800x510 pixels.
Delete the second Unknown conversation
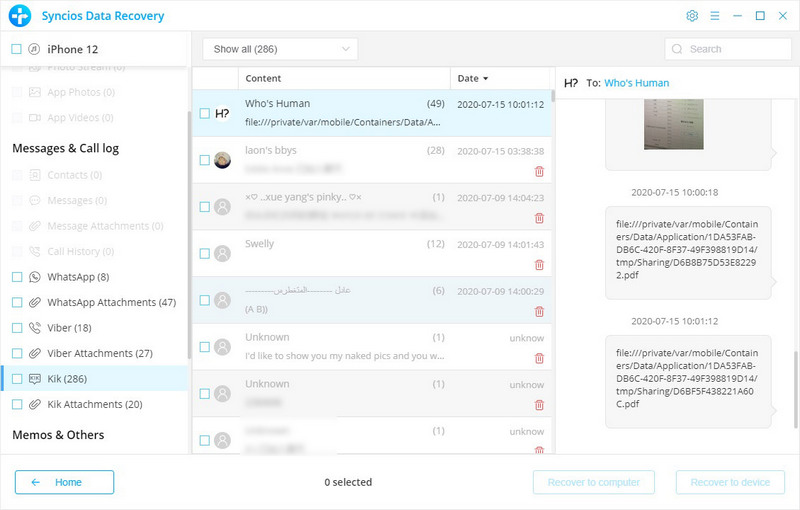(x=539, y=405)
